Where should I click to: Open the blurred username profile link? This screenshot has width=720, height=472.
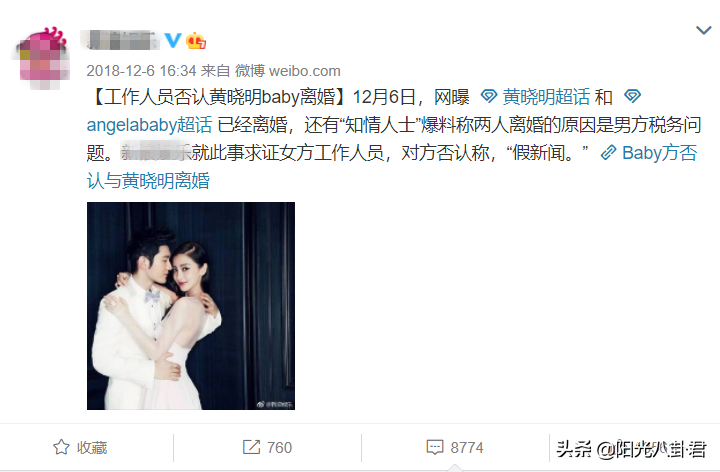(120, 40)
